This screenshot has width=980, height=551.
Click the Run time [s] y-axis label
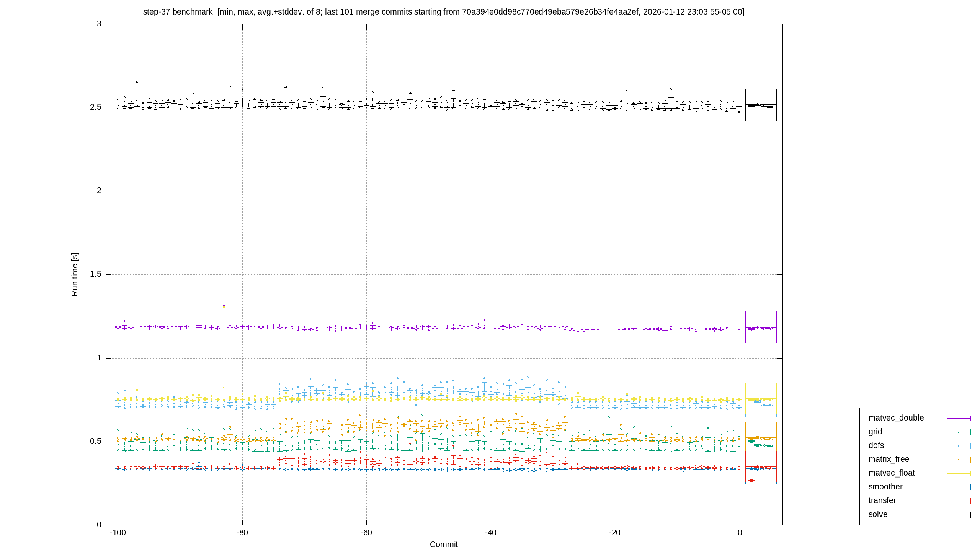[75, 274]
